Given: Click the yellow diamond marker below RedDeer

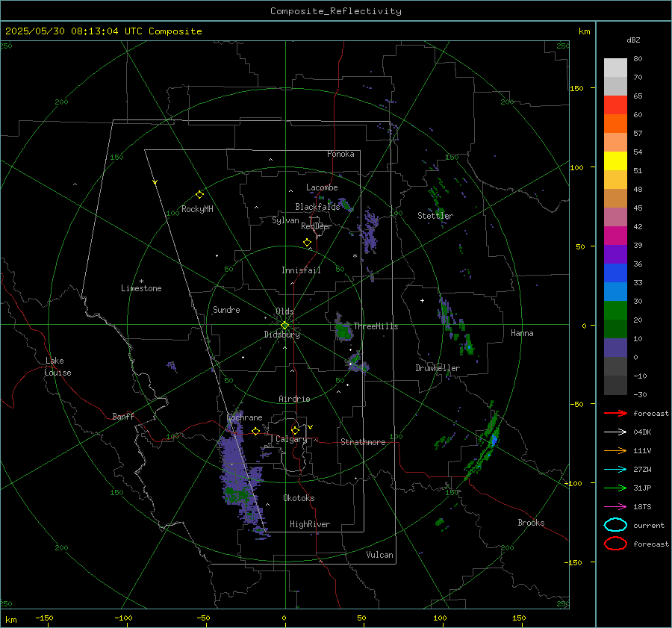Looking at the screenshot, I should tap(307, 243).
